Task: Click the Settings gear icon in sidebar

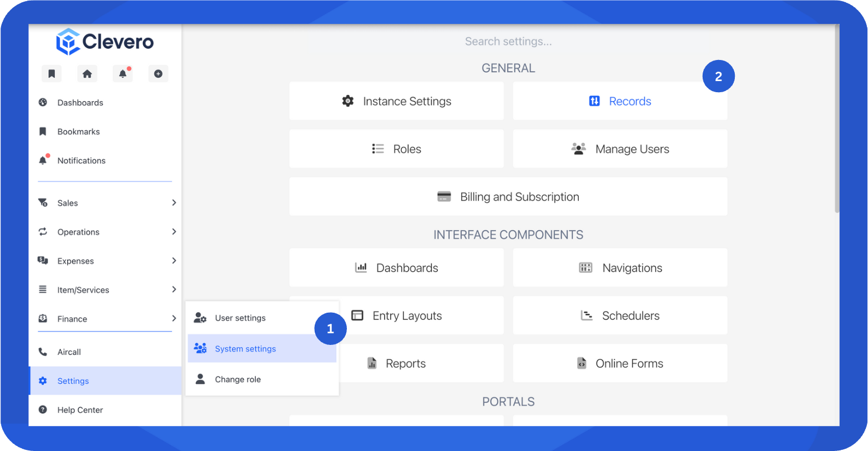Action: pos(43,381)
